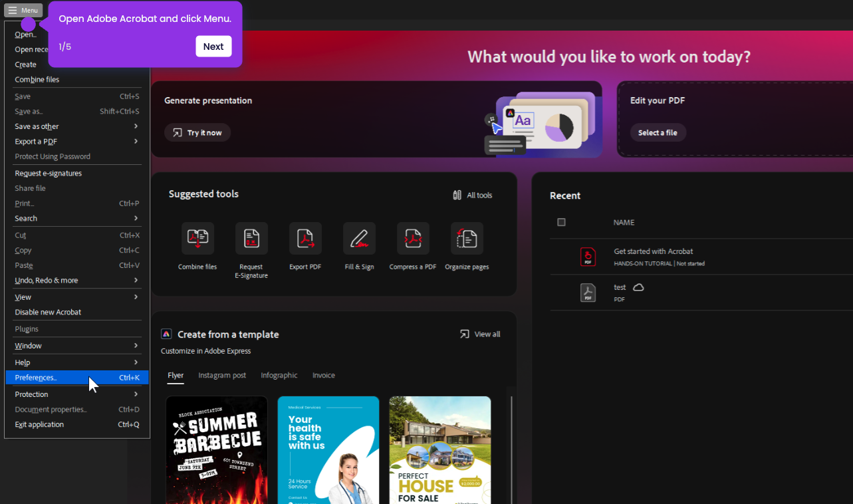
Task: Open the Organize pages tool icon
Action: (467, 238)
